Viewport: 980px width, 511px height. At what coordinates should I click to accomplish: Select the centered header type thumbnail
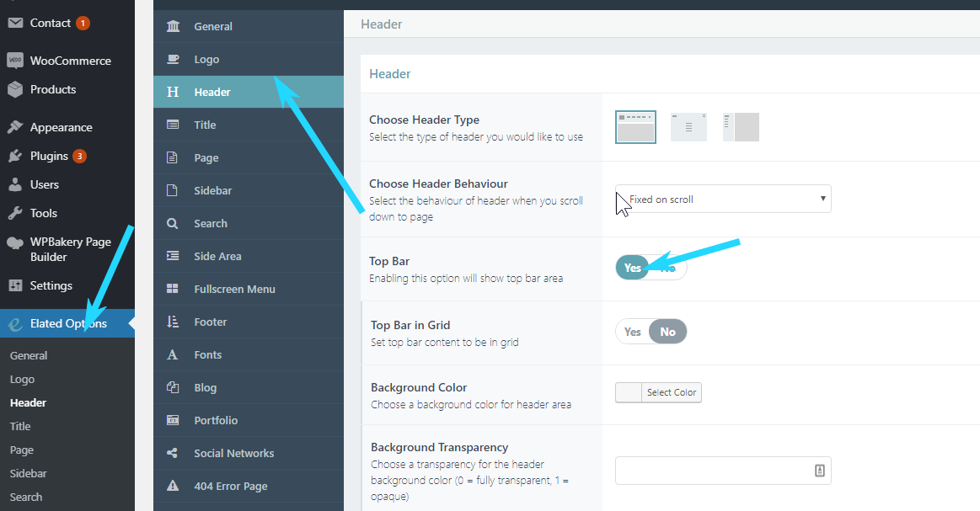(x=688, y=127)
